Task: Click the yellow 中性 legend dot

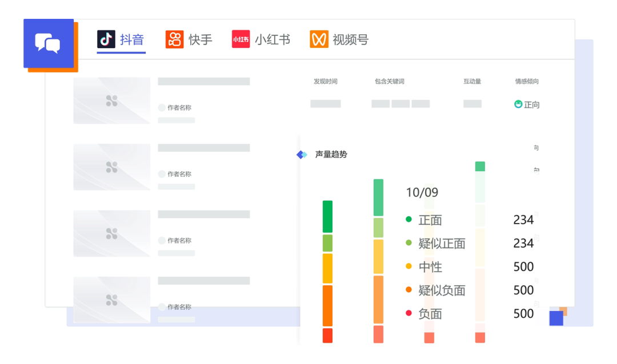Action: click(x=409, y=266)
